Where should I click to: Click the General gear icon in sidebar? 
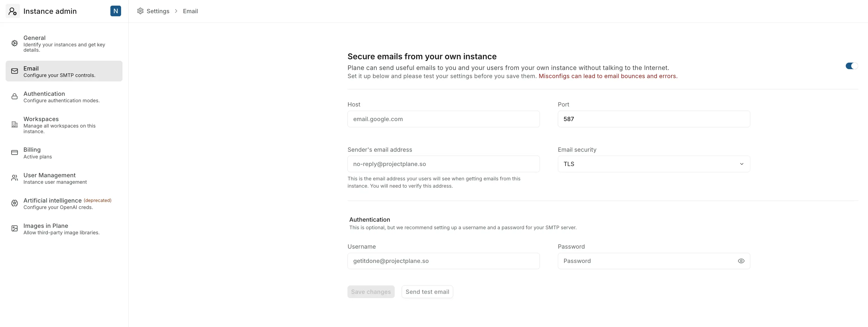[x=15, y=43]
